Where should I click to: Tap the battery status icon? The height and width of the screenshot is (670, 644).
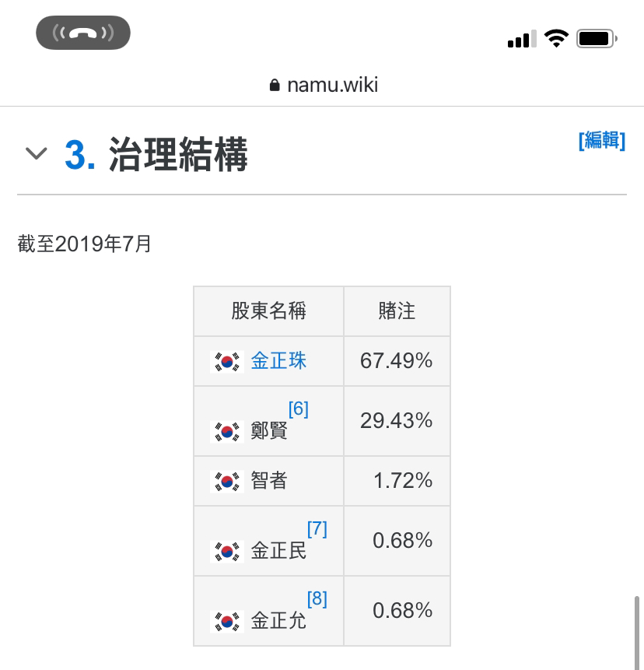point(597,39)
